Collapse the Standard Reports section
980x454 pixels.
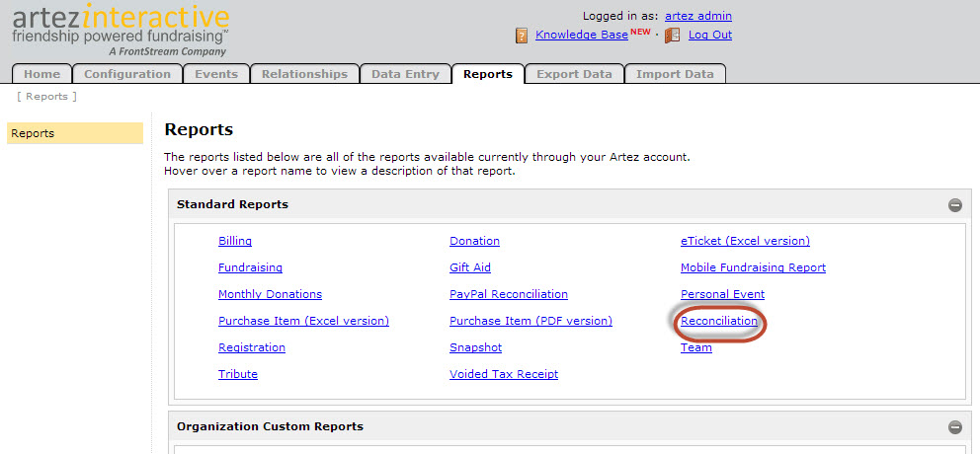coord(954,205)
